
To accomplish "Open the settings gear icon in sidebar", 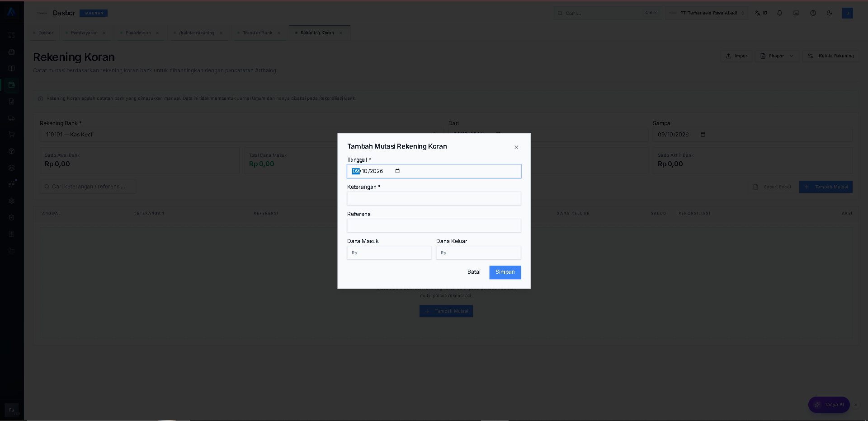I will tap(12, 201).
